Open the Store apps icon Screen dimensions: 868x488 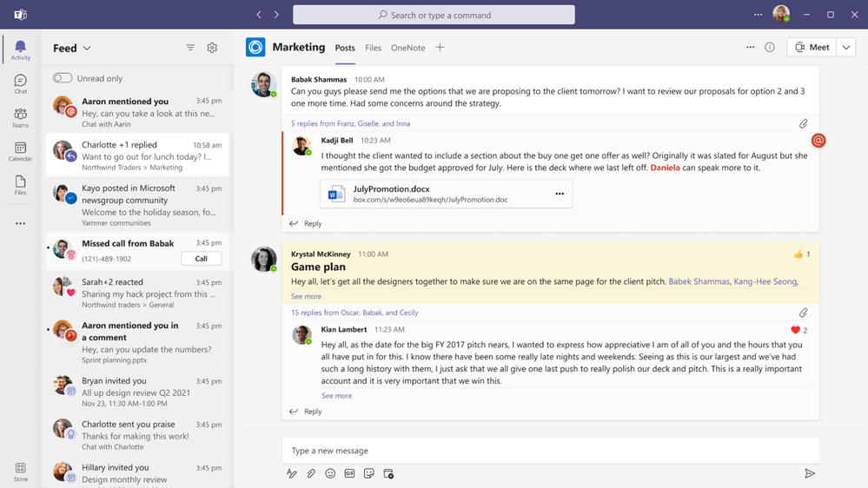click(x=21, y=472)
